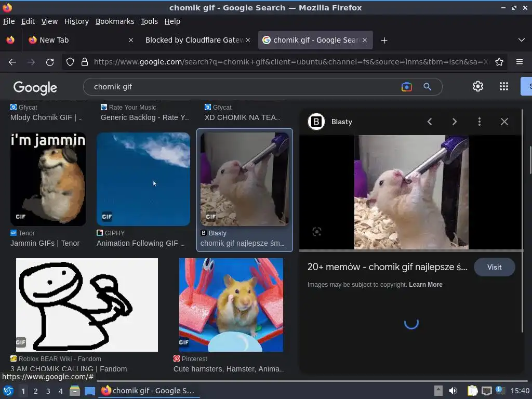The width and height of the screenshot is (532, 399).
Task: Click the large hamster preview image
Action: pyautogui.click(x=411, y=192)
